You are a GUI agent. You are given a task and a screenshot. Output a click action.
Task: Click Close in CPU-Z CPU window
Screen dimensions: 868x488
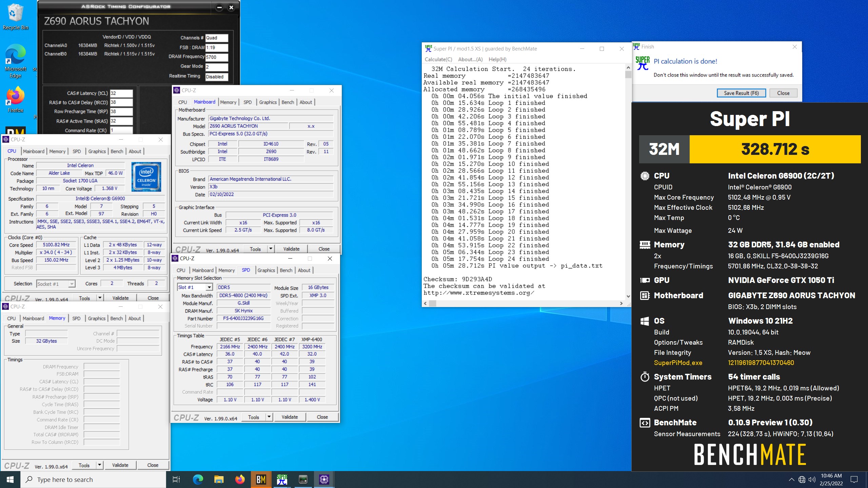tap(153, 298)
